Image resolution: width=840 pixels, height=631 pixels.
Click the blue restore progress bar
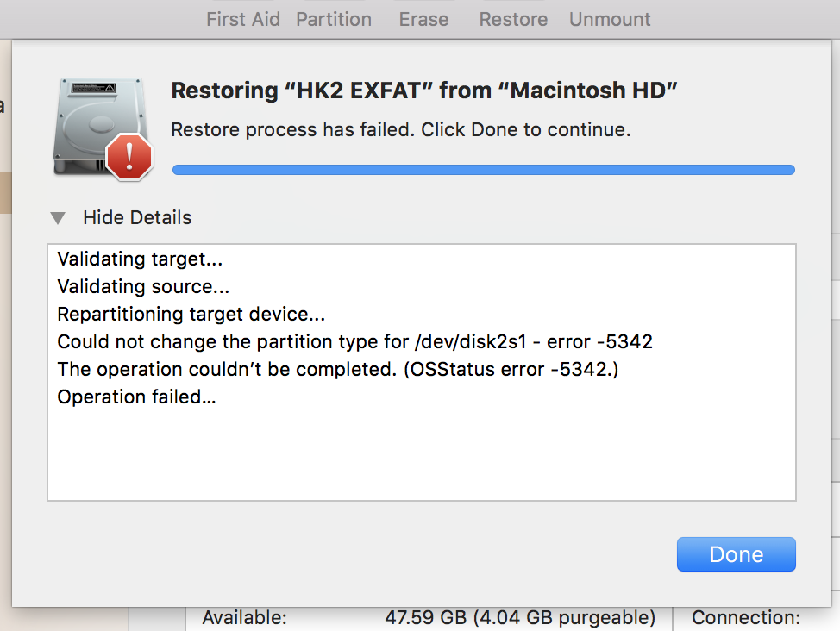483,170
